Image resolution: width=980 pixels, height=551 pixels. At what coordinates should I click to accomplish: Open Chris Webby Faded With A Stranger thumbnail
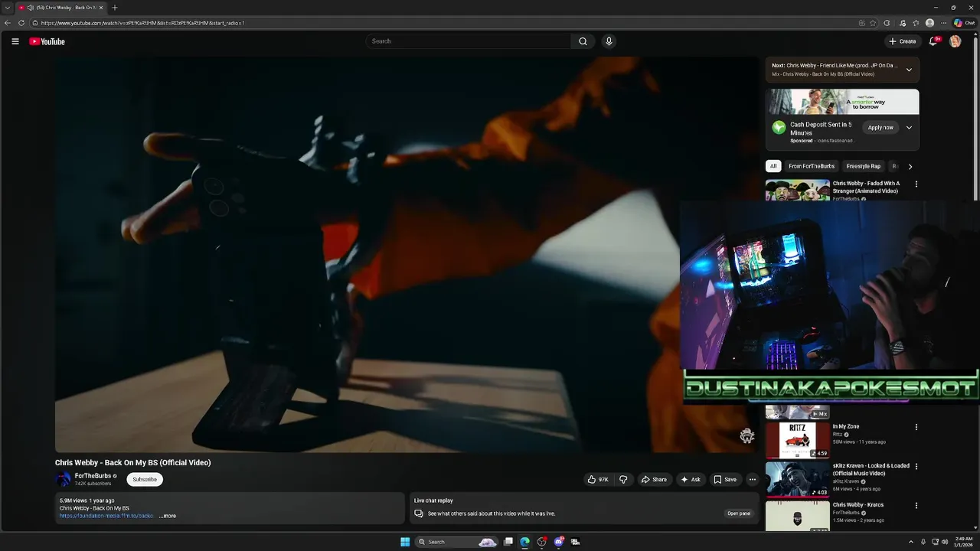pos(797,190)
